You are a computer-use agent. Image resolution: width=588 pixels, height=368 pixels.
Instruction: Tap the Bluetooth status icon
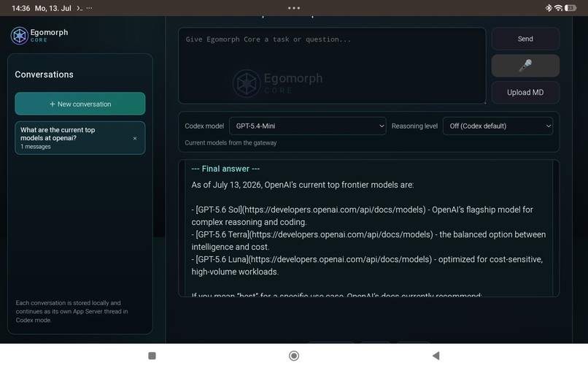[x=549, y=8]
